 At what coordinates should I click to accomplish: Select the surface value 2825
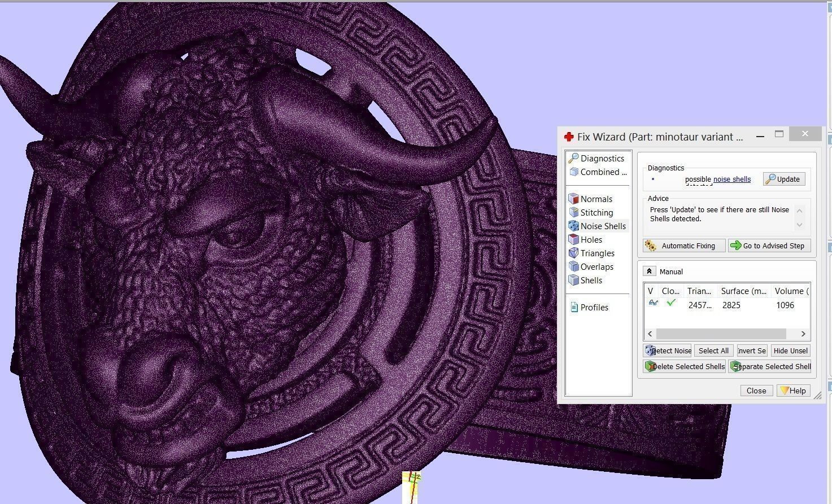click(731, 305)
